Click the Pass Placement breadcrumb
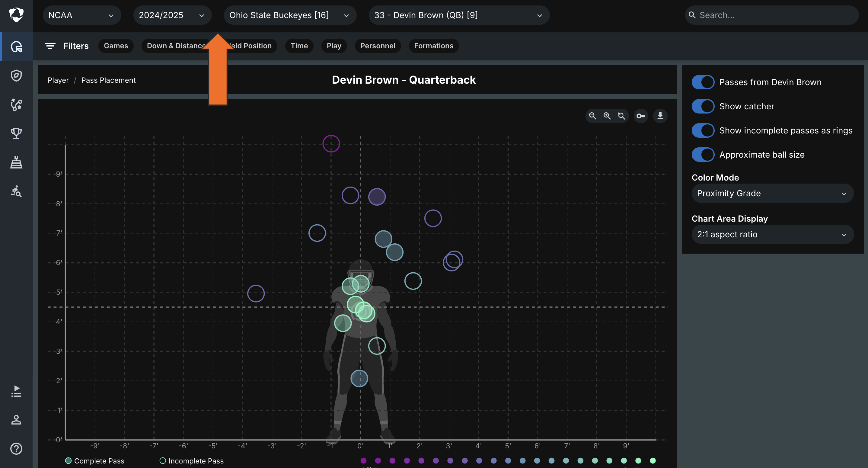The width and height of the screenshot is (868, 468). tap(109, 80)
